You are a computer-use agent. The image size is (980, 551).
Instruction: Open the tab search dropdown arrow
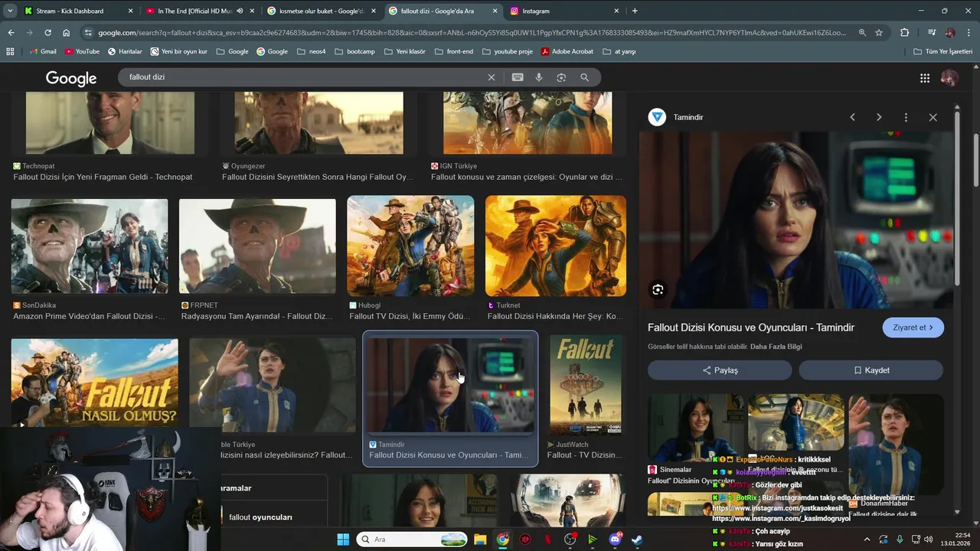coord(9,11)
